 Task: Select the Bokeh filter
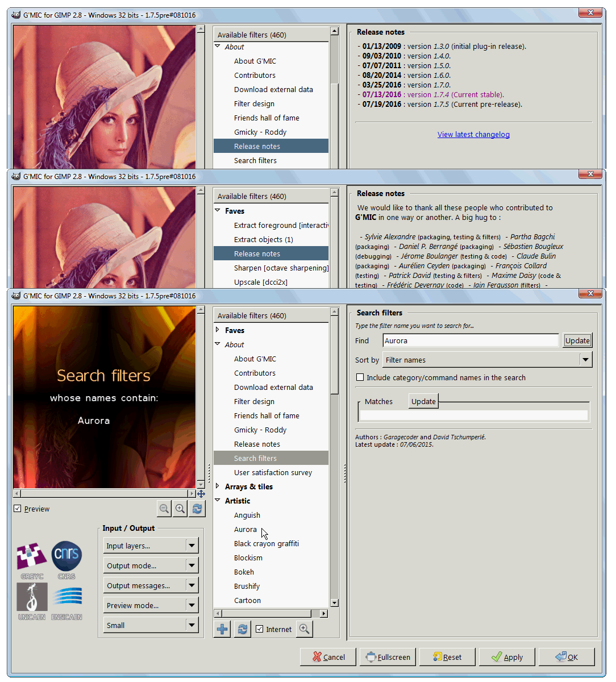244,572
